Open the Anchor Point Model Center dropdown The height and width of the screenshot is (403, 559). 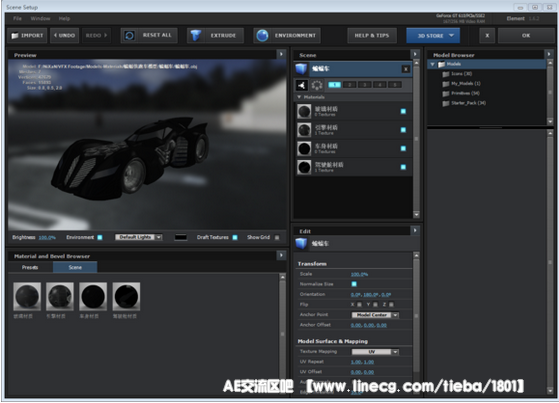coord(375,315)
